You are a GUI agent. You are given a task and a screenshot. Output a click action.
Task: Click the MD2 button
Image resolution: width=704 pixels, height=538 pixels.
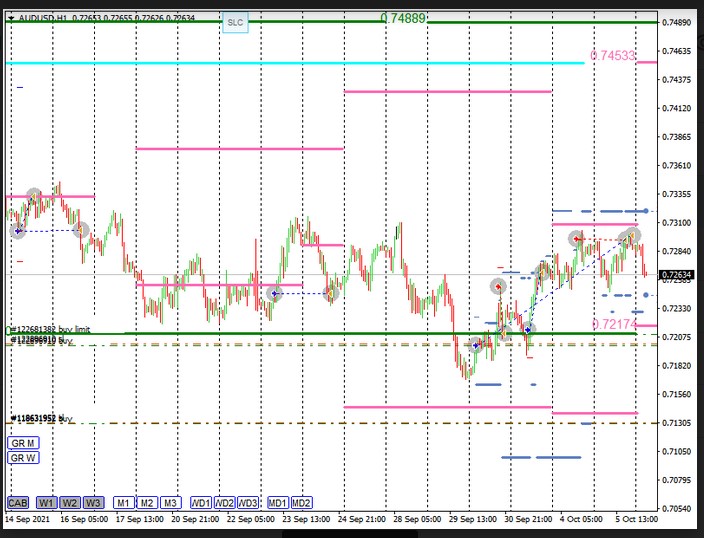(301, 502)
